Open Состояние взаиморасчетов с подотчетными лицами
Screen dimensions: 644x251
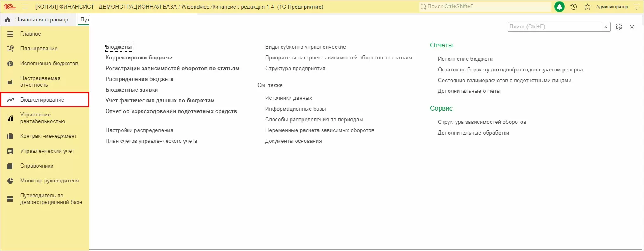click(505, 80)
